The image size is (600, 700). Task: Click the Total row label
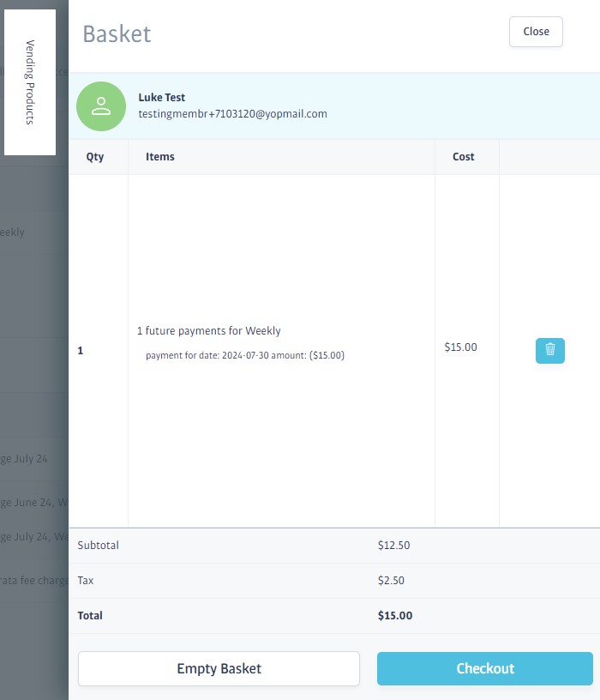(x=90, y=615)
